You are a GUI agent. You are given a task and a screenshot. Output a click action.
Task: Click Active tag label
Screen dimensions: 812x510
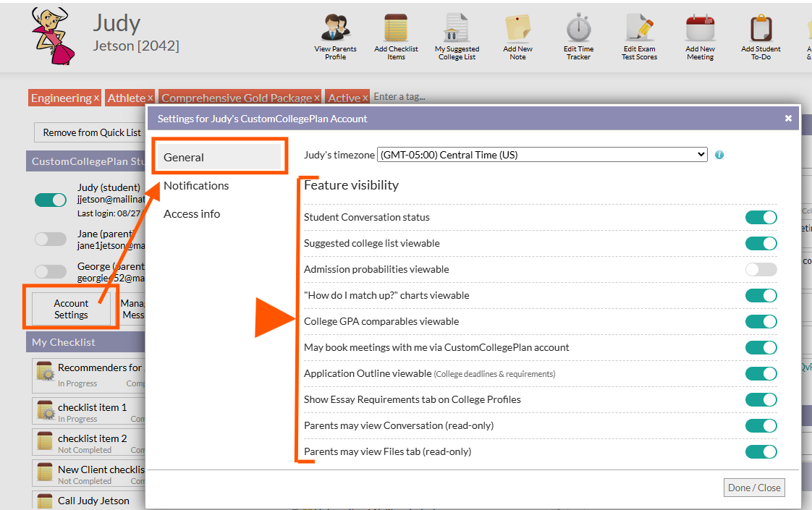[x=344, y=98]
